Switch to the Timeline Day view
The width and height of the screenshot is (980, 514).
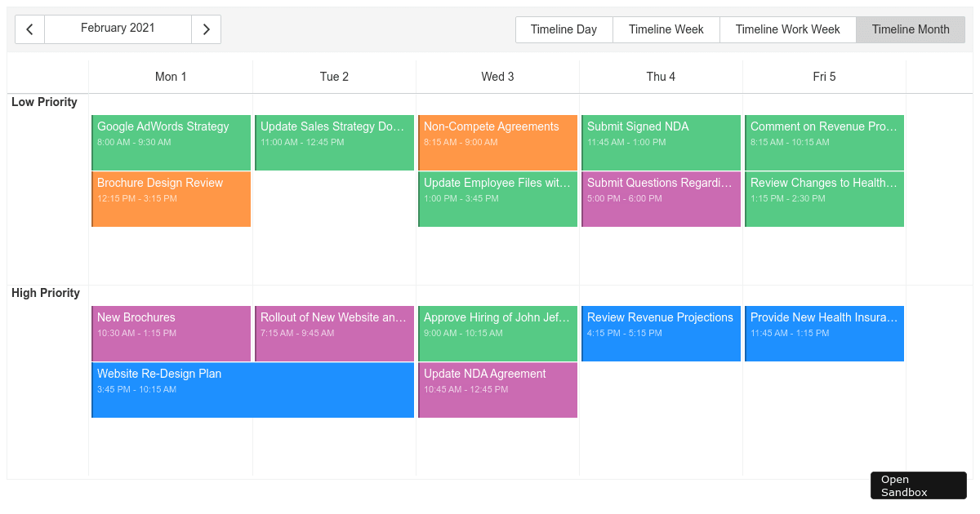(x=563, y=29)
